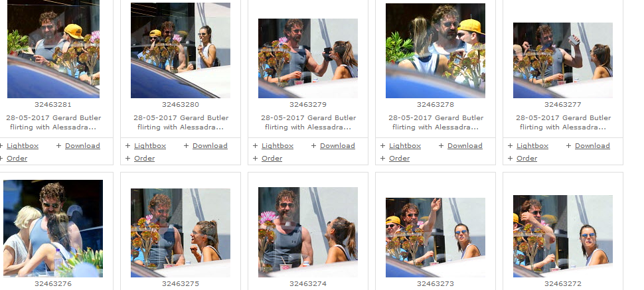The width and height of the screenshot is (644, 290).
Task: Click the plus icon beside Order for 32463278
Action: (x=383, y=159)
